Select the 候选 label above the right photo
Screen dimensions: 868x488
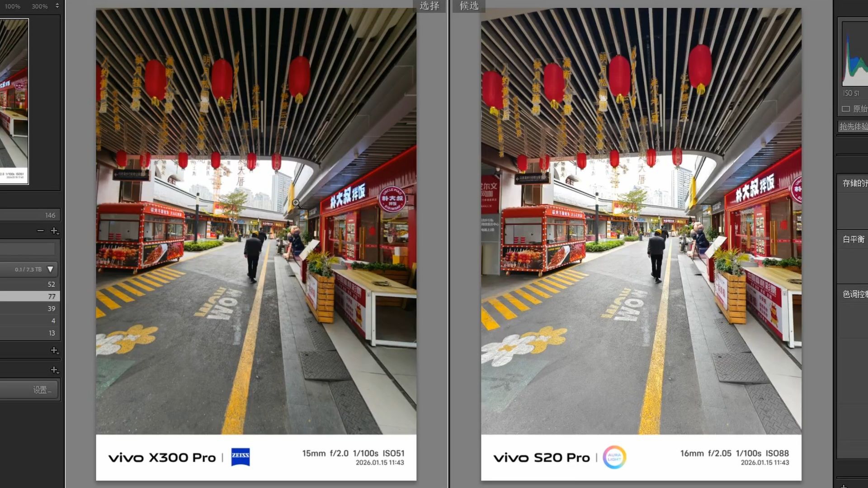(x=469, y=6)
